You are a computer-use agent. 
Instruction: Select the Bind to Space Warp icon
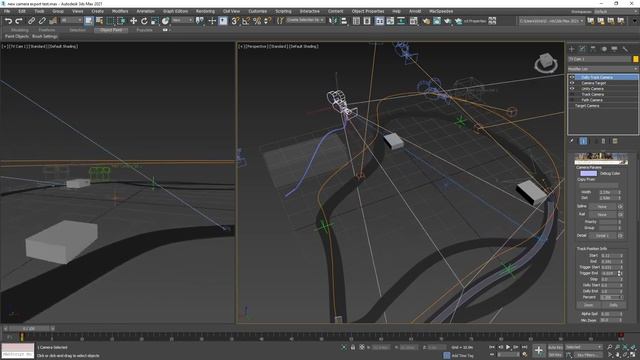point(53,20)
